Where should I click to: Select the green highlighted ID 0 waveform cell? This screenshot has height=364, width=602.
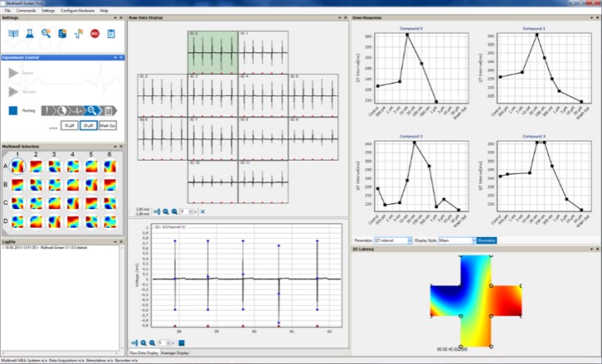(x=212, y=52)
